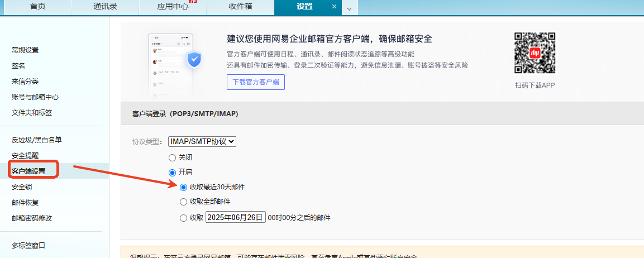
Task: Select the 收取 custom date radio button
Action: pos(184,218)
